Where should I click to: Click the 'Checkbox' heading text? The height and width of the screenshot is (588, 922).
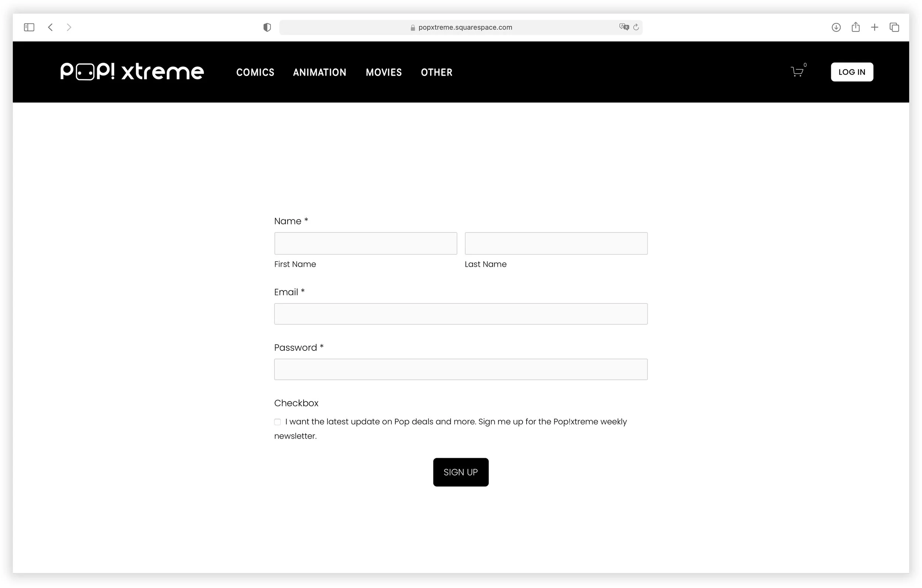point(297,403)
